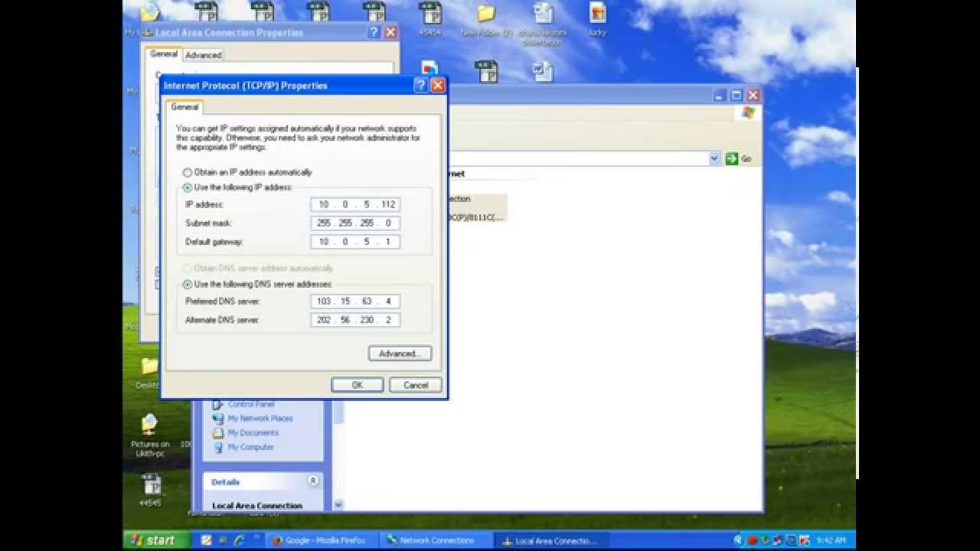980x551 pixels.
Task: Open the address bar dropdown in Network Connections
Action: coord(714,158)
